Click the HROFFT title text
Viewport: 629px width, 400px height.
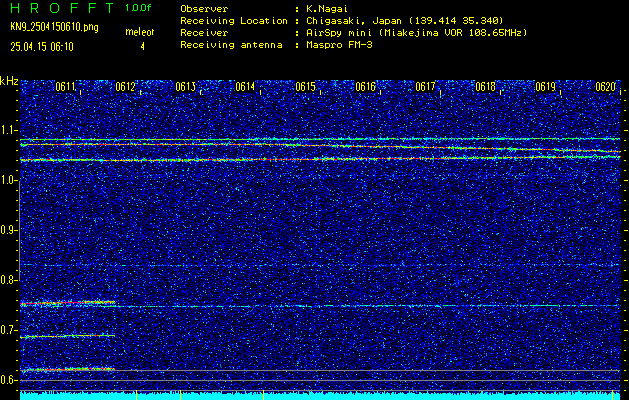coord(63,8)
